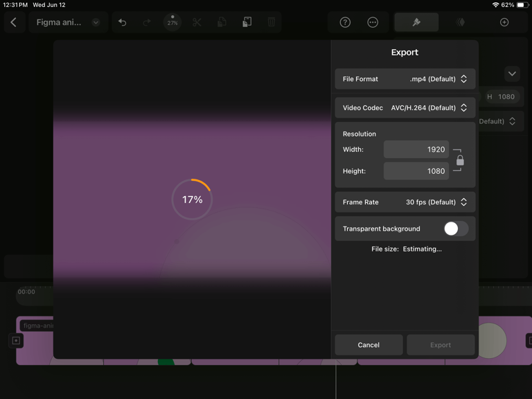Expand the Figma ani... project name menu
This screenshot has width=532, height=399.
[68, 22]
